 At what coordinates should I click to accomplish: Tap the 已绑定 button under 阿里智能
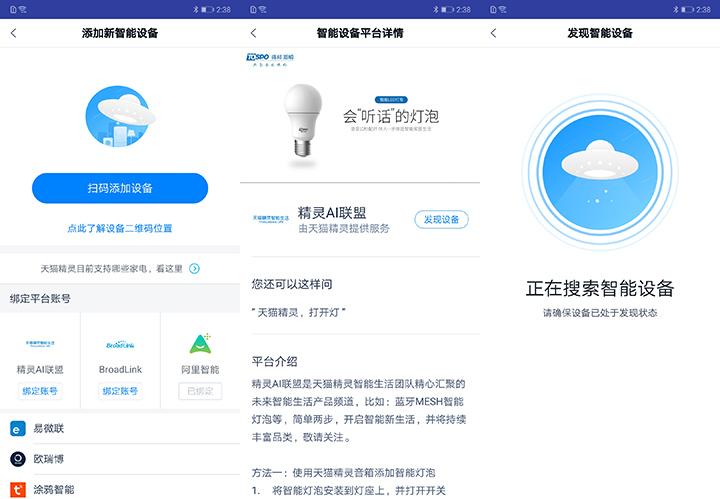click(200, 391)
